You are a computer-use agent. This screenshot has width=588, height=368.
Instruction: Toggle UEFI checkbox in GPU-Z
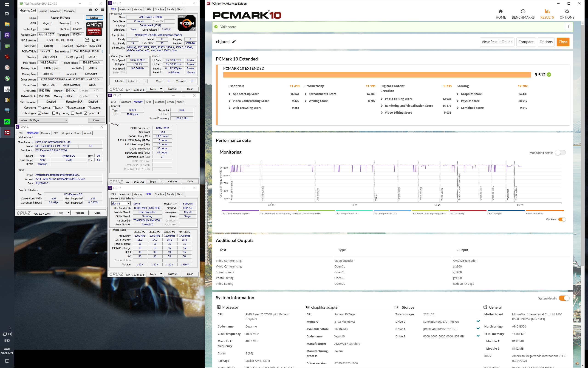tap(94, 40)
